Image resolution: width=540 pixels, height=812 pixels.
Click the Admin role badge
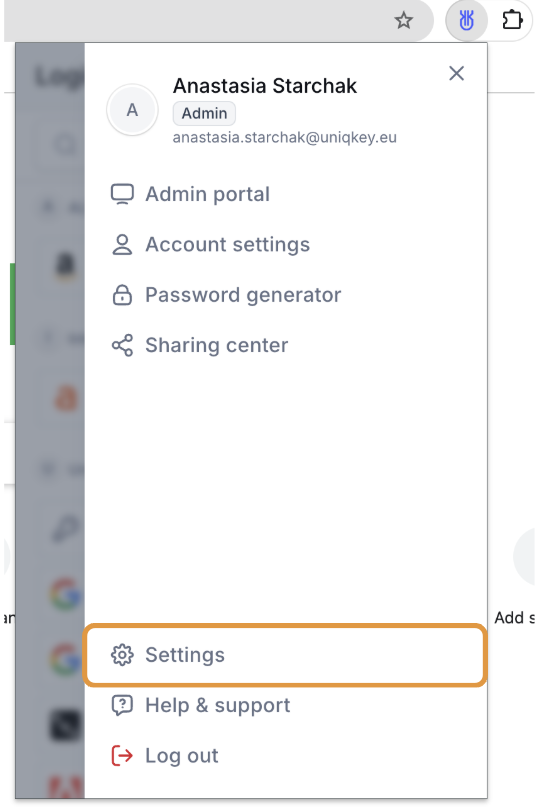204,113
